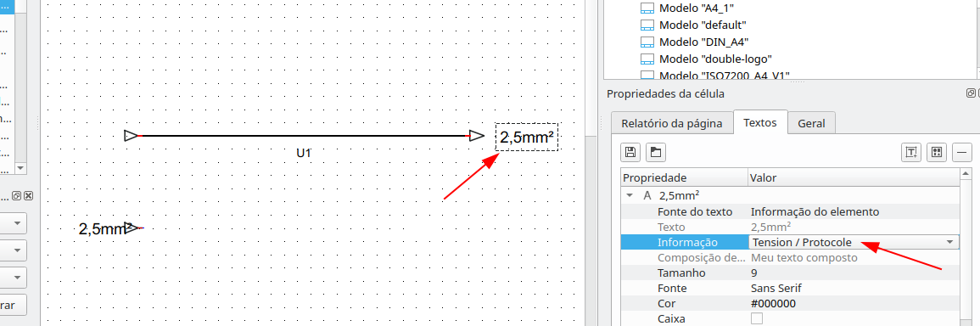Click the Informação do elemento value

(x=815, y=211)
